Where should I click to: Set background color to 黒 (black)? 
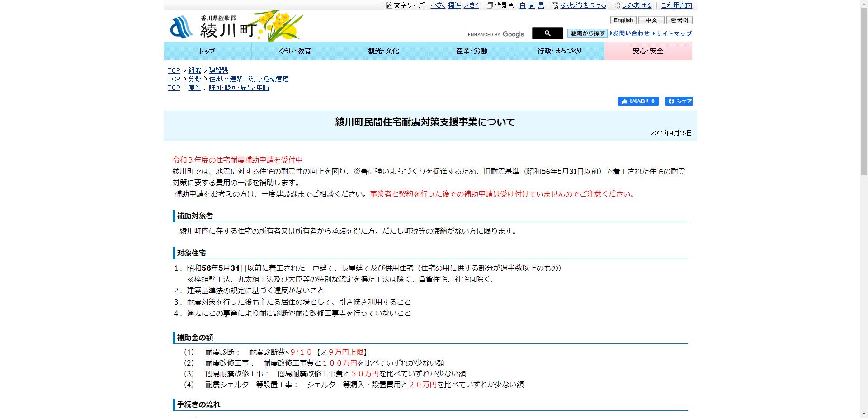tap(541, 6)
